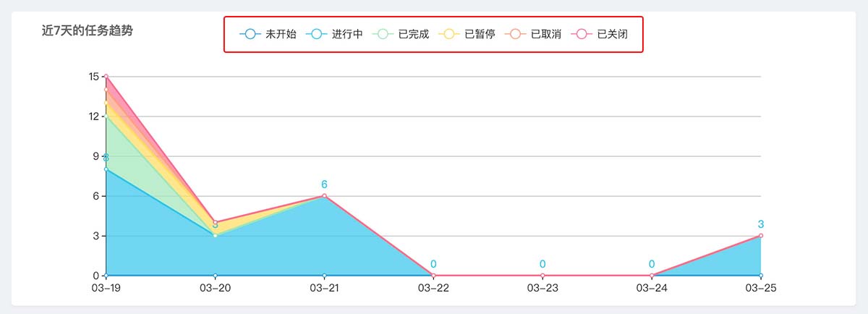Click the 0 data point on 03-24

[x=652, y=275]
